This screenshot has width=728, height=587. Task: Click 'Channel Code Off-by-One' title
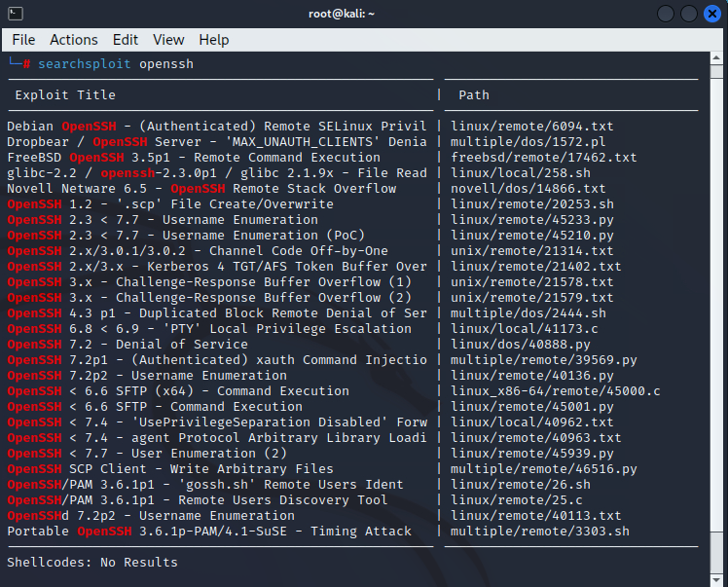(198, 251)
